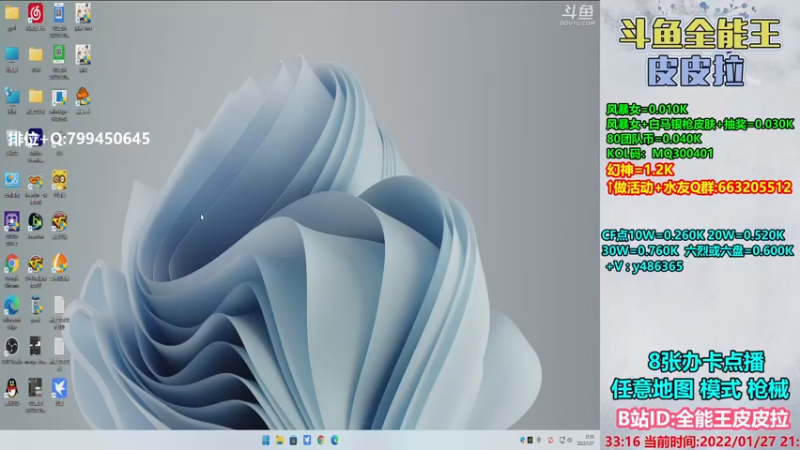Open the Windows Start menu button
The image size is (800, 450).
tap(266, 440)
